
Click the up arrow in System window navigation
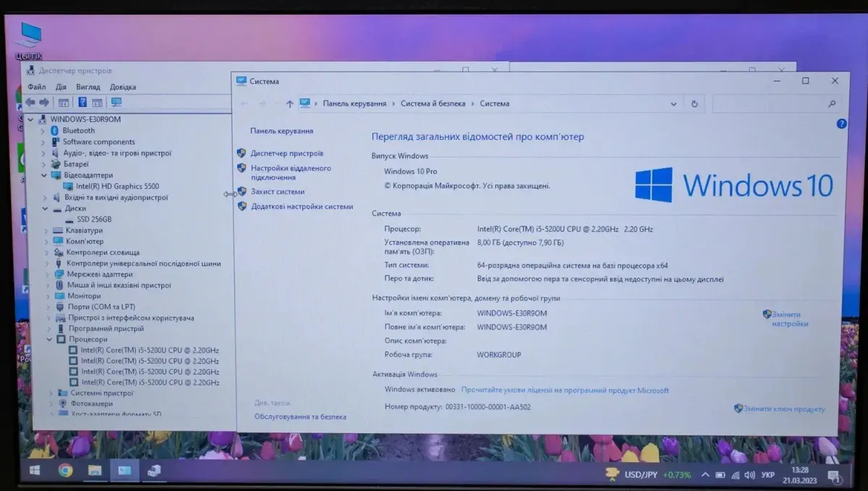[x=290, y=104]
